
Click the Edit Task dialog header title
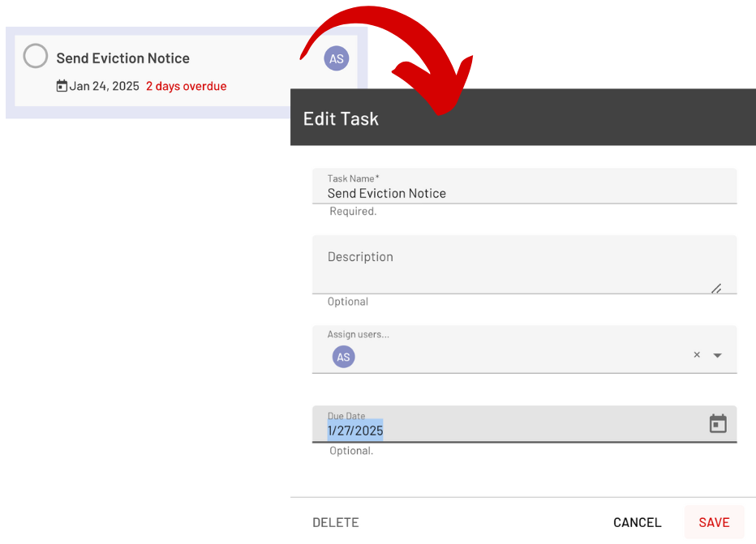[x=341, y=118]
